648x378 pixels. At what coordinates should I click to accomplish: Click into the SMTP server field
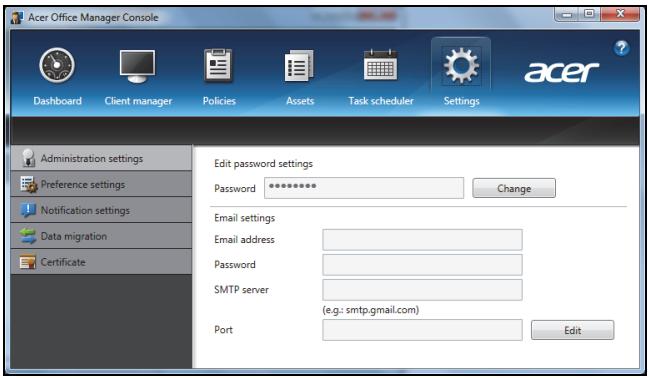[422, 290]
